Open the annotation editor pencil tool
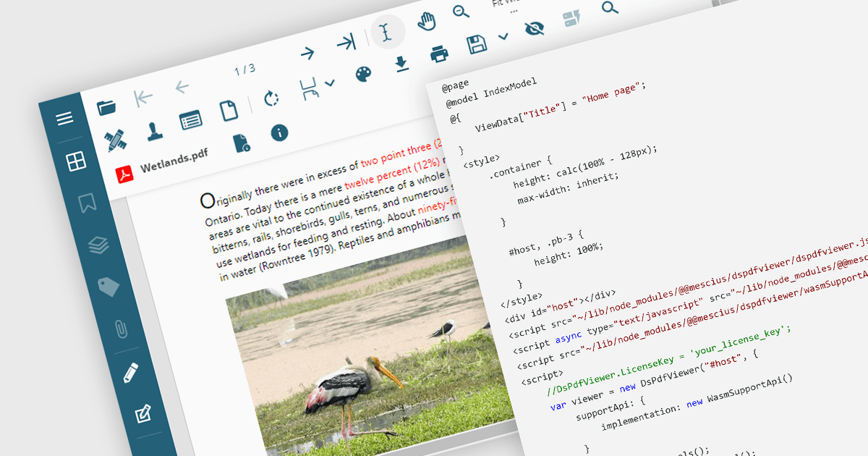868x456 pixels. click(x=131, y=373)
